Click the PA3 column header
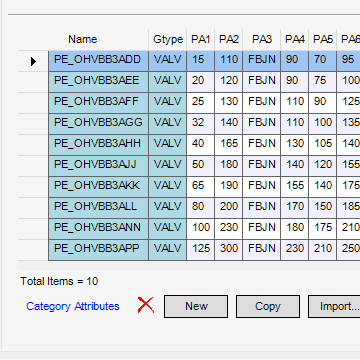360x360 pixels. click(262, 39)
